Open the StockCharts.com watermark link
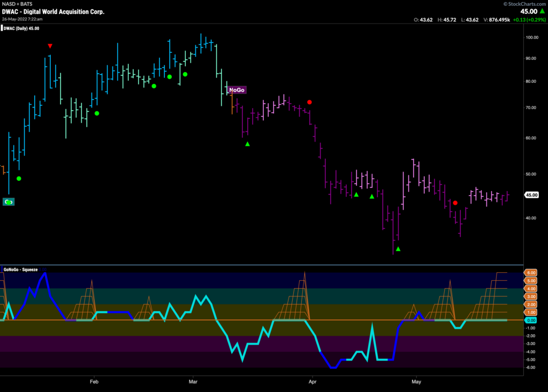Image resolution: width=548 pixels, height=392 pixels. [523, 3]
